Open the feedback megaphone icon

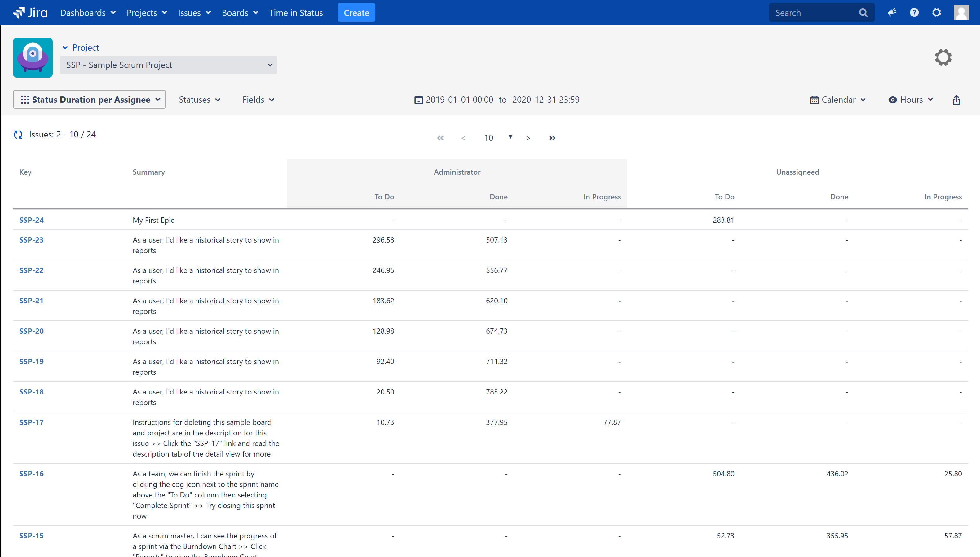pyautogui.click(x=892, y=13)
